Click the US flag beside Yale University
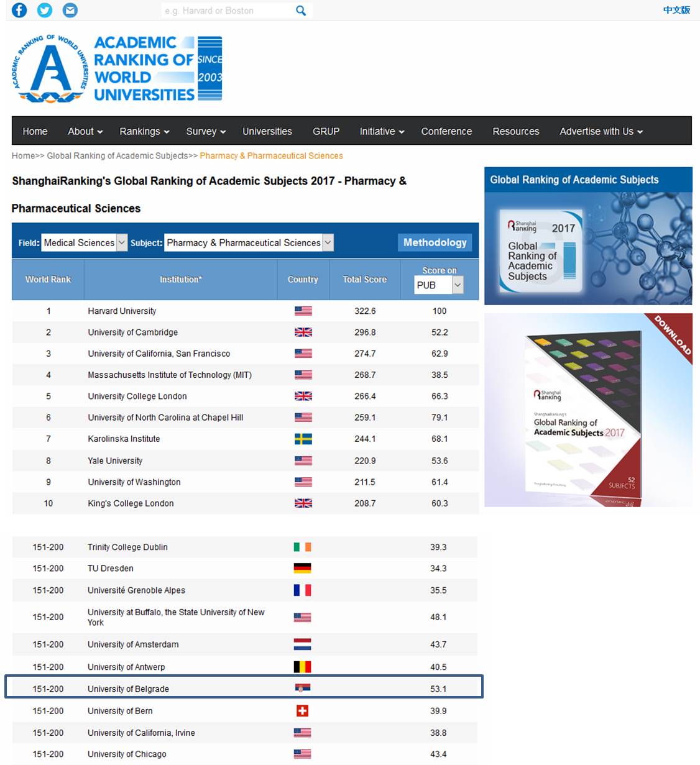 click(303, 460)
